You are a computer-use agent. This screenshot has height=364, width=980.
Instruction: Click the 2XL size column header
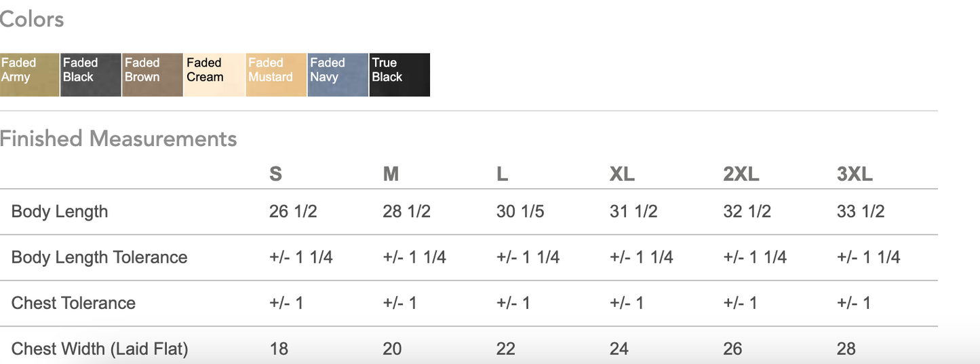tap(741, 174)
